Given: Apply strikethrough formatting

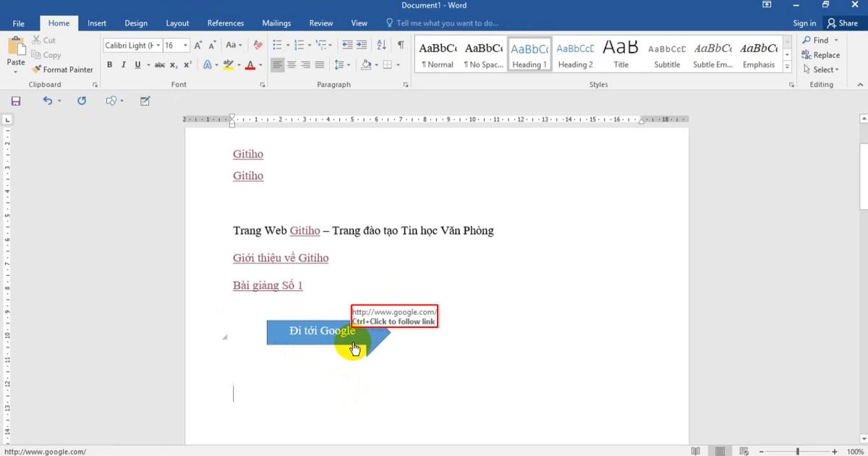Looking at the screenshot, I should (x=159, y=64).
